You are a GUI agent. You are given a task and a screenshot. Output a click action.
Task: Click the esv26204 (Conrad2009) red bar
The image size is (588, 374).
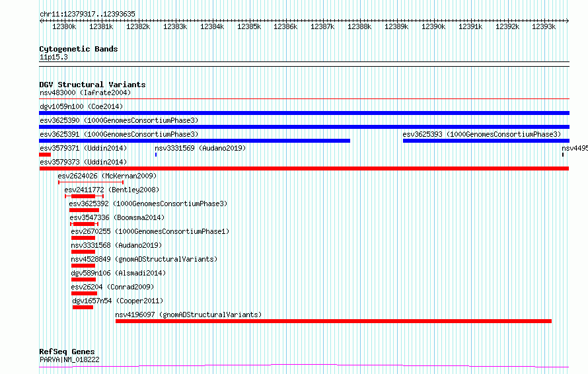tap(84, 293)
